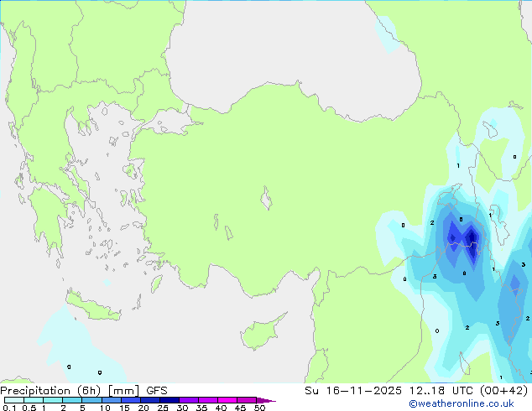Click the 0.5–1 mm legend color swatch
This screenshot has width=532, height=411.
point(34,400)
